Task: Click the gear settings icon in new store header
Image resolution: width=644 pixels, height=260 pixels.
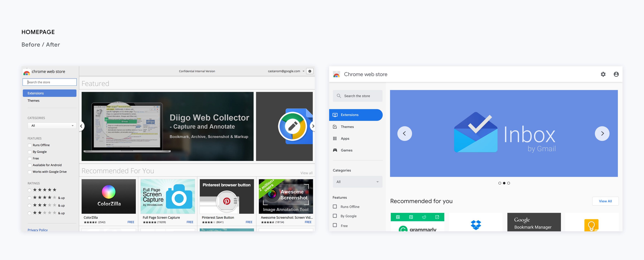Action: pos(603,74)
